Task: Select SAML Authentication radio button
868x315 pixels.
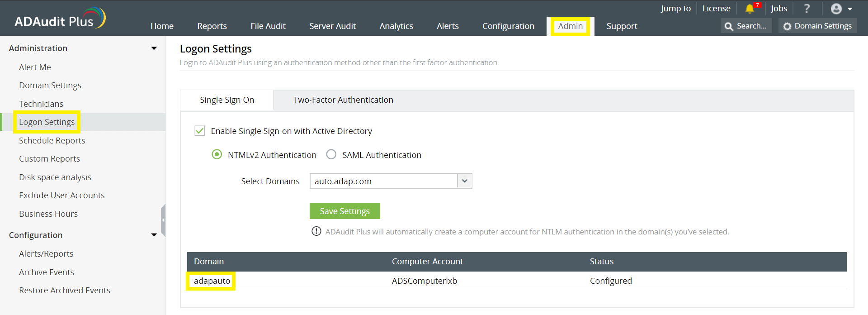Action: (331, 155)
